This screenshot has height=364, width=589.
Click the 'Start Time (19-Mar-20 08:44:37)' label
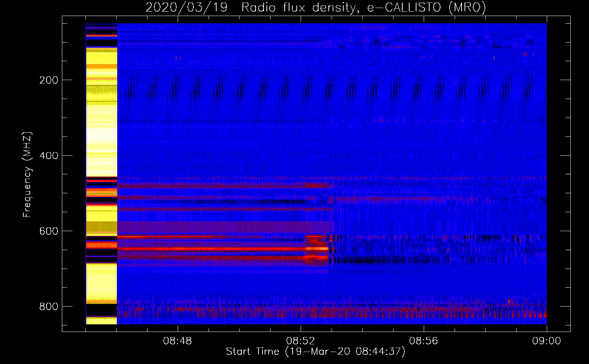(x=316, y=352)
